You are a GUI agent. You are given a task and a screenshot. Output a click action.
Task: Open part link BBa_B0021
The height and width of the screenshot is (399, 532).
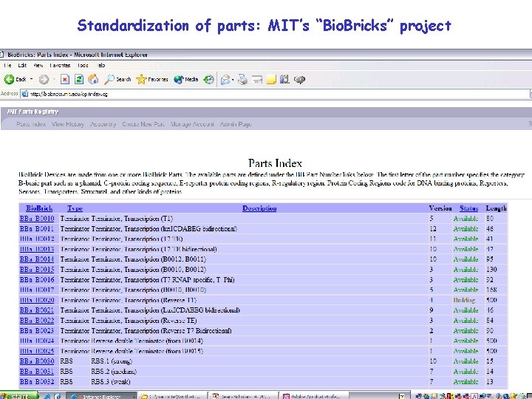pyautogui.click(x=37, y=310)
